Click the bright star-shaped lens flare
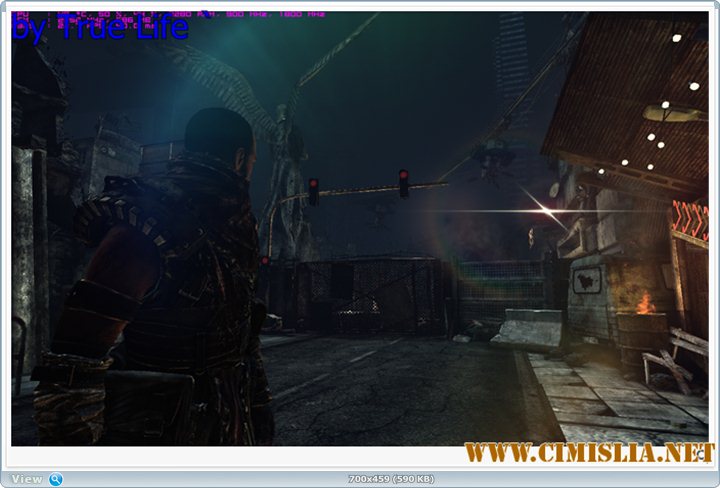This screenshot has width=720, height=488. 546,210
